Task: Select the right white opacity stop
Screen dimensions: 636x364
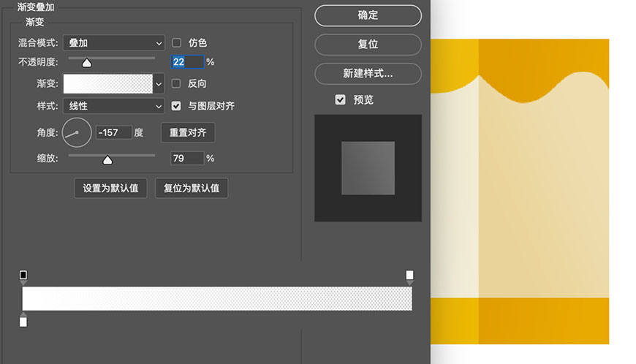Action: (x=409, y=276)
